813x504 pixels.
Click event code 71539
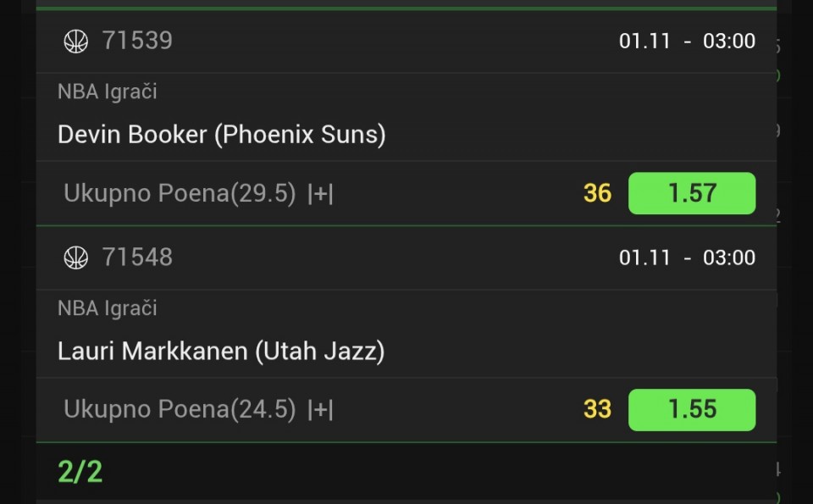tap(137, 41)
